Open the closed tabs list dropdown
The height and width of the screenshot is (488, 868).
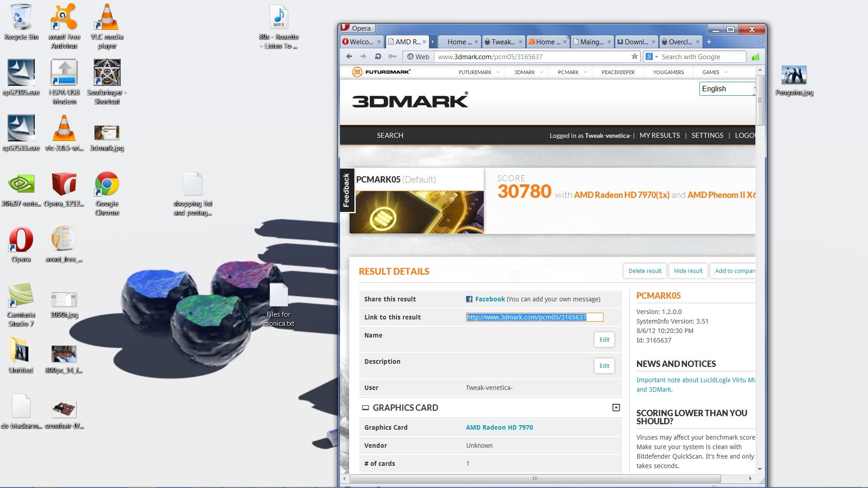pyautogui.click(x=760, y=42)
